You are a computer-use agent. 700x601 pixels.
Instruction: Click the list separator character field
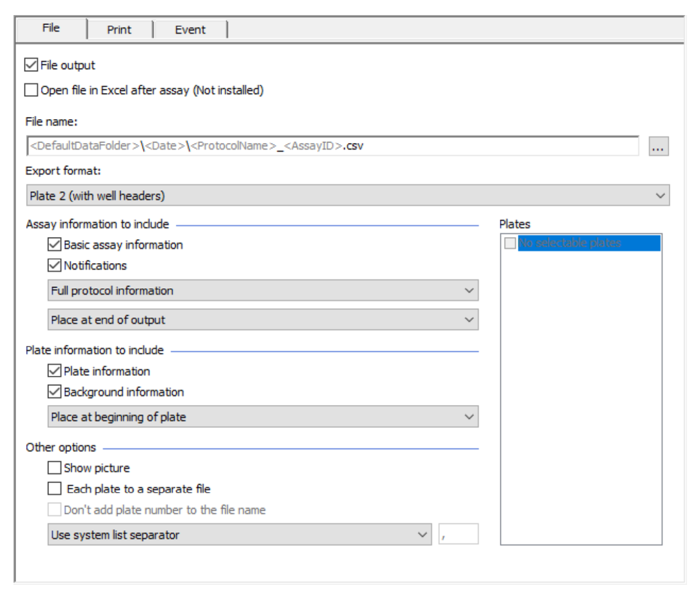tap(458, 533)
